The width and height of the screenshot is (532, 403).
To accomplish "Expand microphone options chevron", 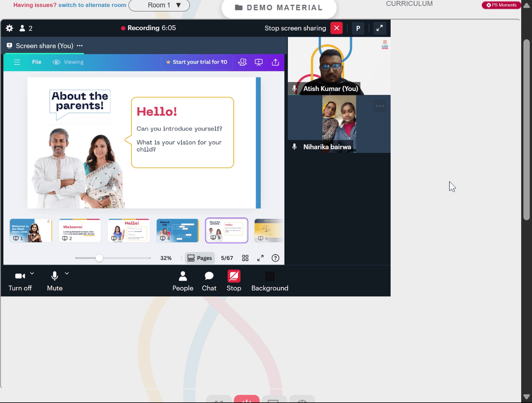I will tap(67, 273).
